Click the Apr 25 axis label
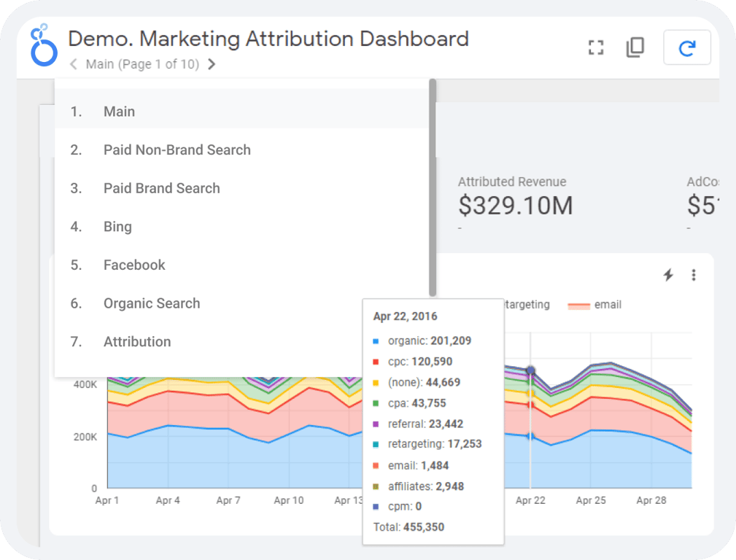The image size is (736, 560). click(x=591, y=500)
